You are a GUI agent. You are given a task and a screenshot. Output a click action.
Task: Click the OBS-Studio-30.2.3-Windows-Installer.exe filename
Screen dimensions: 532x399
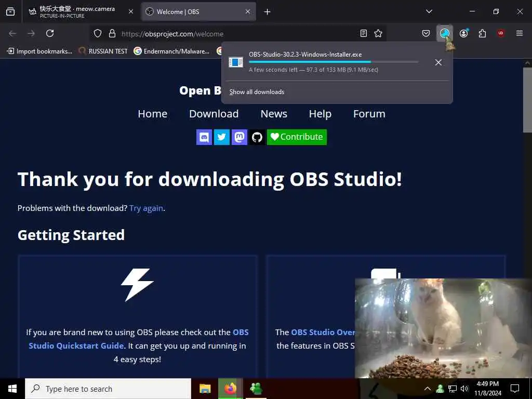[305, 54]
